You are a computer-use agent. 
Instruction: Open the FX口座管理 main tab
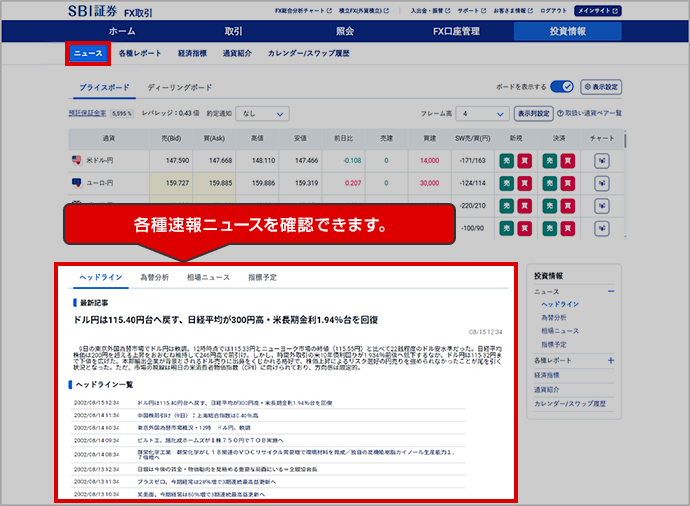(456, 31)
